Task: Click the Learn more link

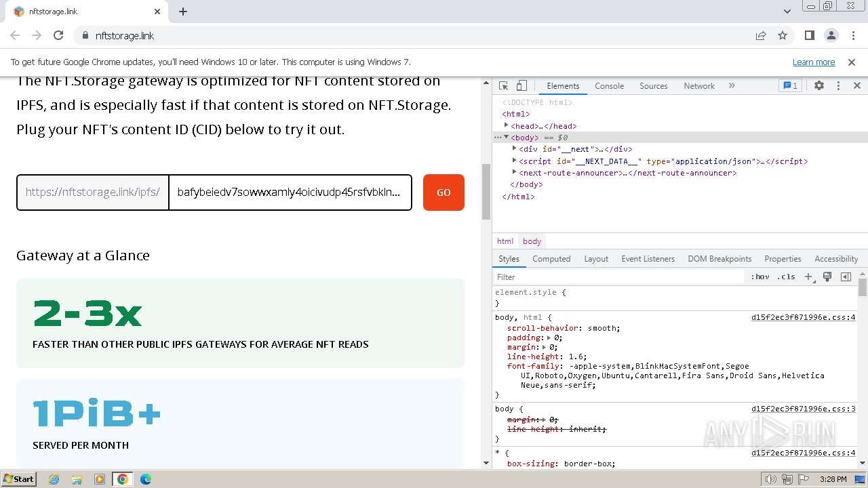Action: click(814, 62)
